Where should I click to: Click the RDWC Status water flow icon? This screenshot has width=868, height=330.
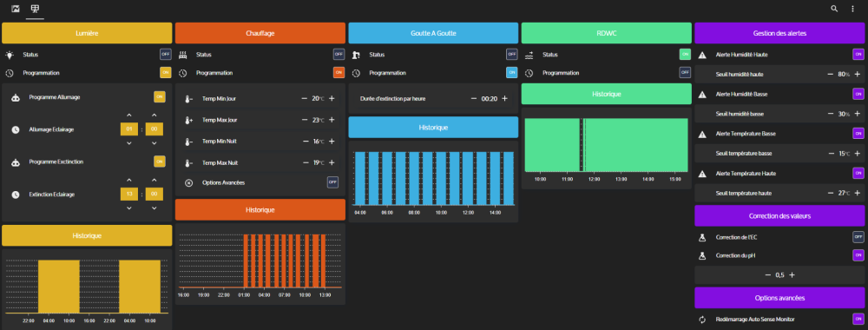point(529,54)
